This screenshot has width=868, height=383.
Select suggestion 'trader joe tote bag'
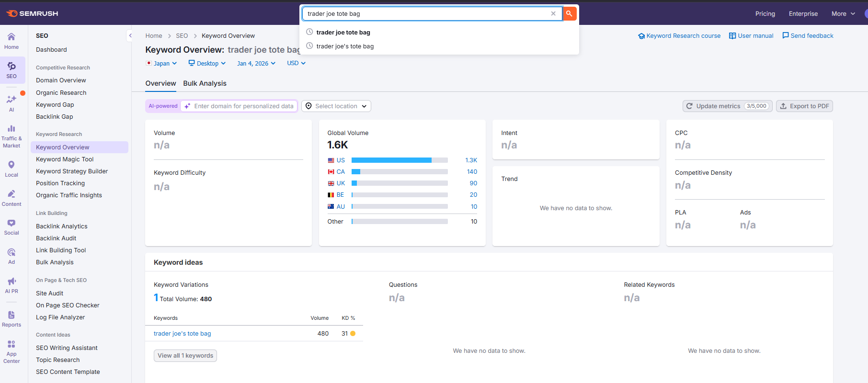tap(440, 32)
